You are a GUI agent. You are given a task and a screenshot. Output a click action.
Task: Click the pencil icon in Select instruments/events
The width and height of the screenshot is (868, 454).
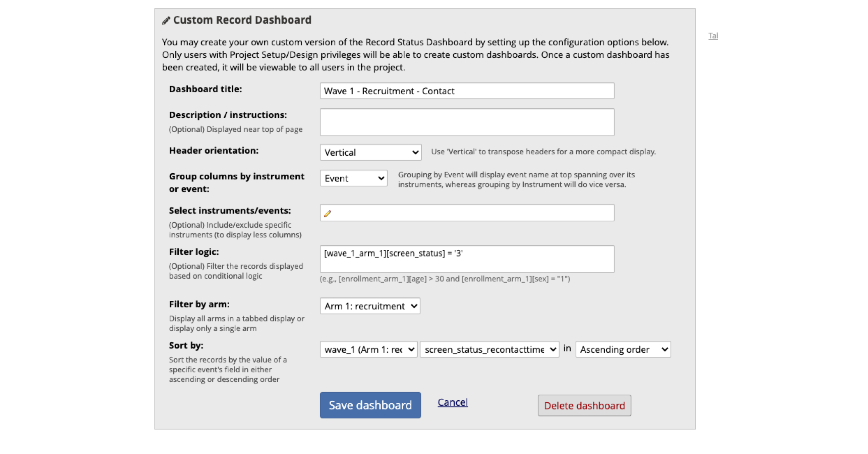point(327,214)
